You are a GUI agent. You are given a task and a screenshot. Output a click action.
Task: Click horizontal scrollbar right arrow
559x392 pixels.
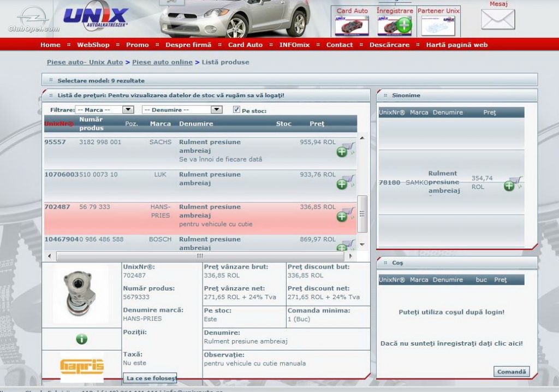click(x=350, y=256)
